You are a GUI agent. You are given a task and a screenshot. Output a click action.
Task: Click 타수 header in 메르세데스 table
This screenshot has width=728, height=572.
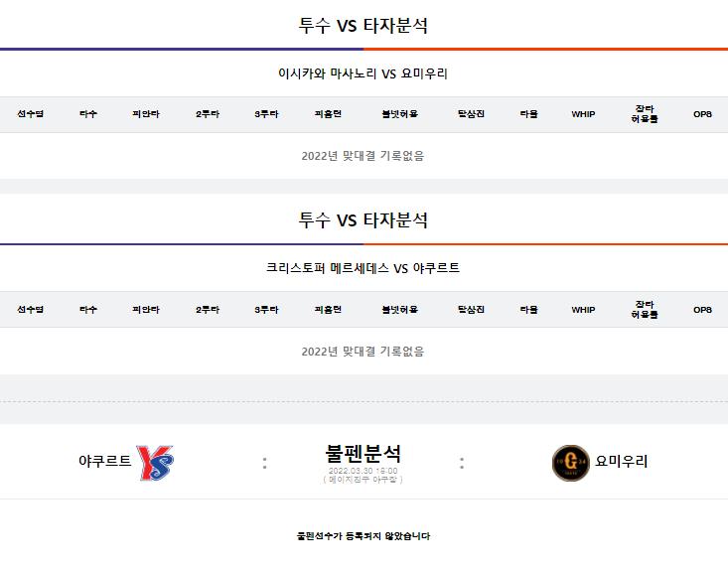[88, 310]
